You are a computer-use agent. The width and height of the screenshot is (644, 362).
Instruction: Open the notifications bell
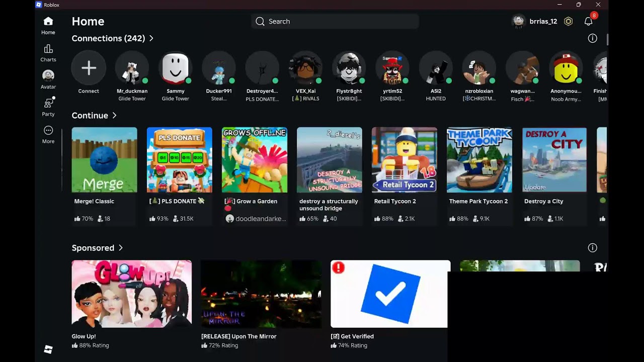tap(588, 22)
